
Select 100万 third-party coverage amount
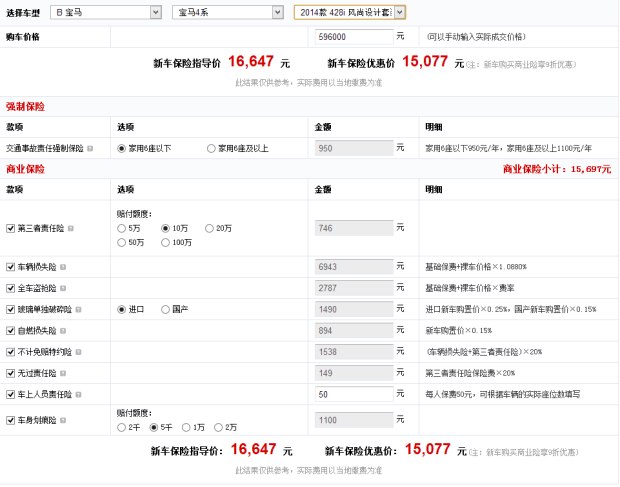[x=165, y=243]
